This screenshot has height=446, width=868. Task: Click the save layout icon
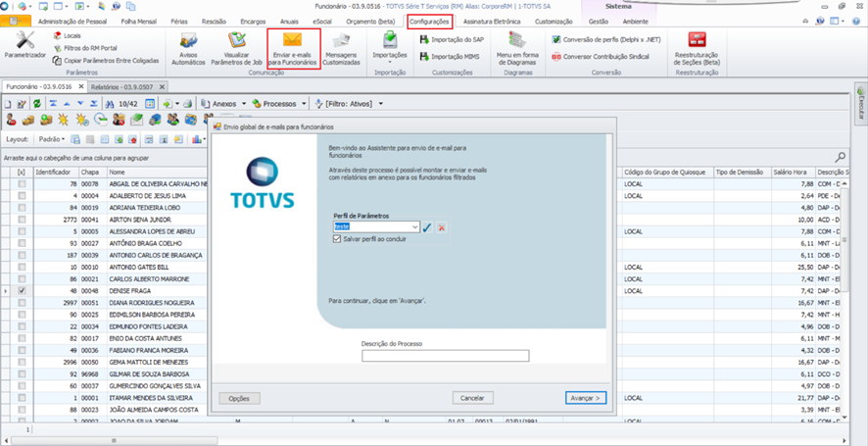point(75,139)
